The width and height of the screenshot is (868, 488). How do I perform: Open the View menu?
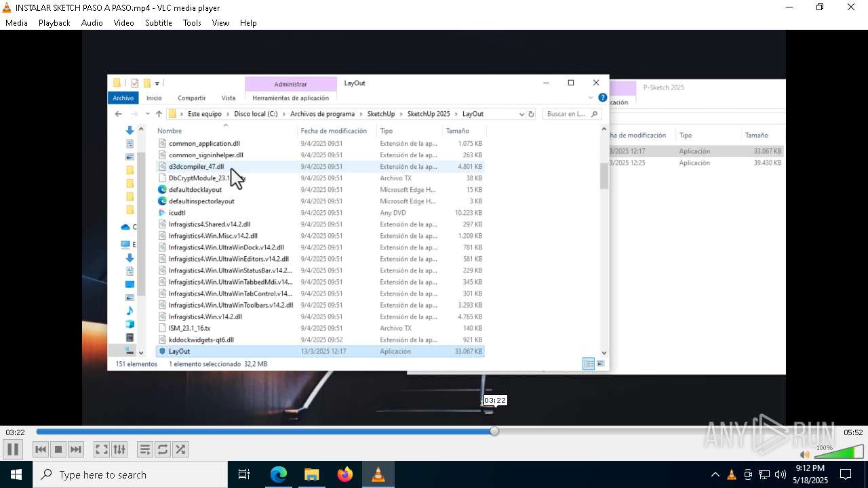click(220, 23)
